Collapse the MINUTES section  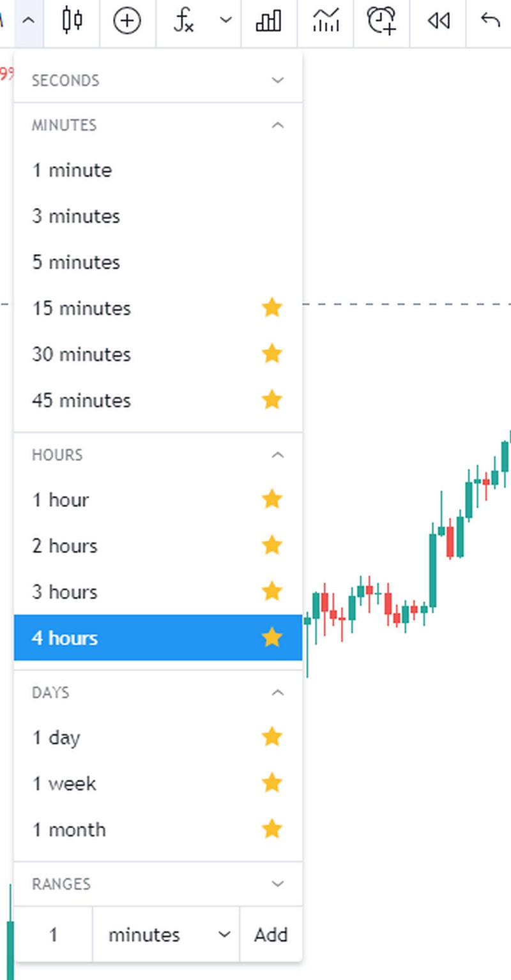coord(277,125)
